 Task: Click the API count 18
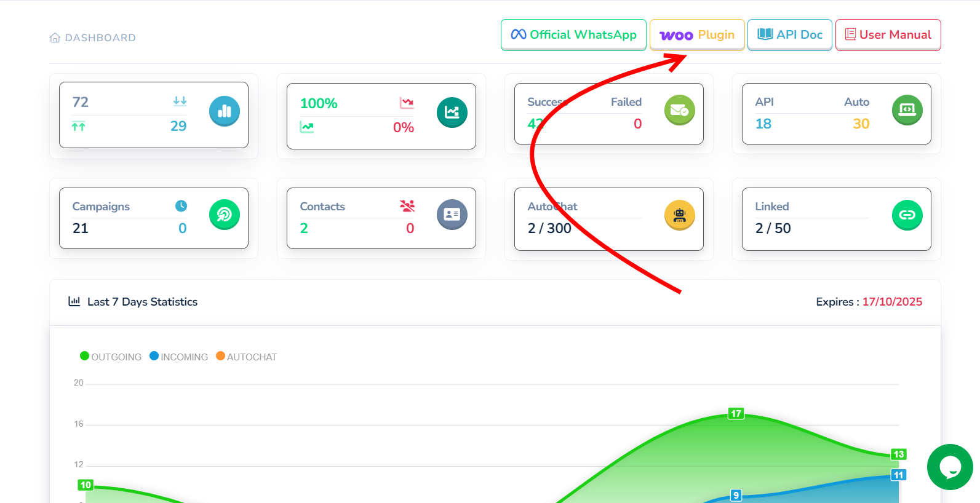[763, 124]
